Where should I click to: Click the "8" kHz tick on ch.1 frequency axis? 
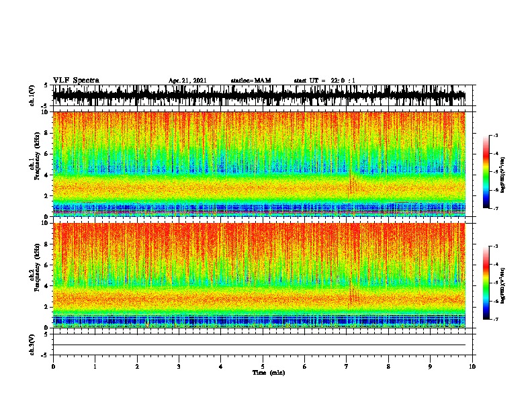[47, 133]
